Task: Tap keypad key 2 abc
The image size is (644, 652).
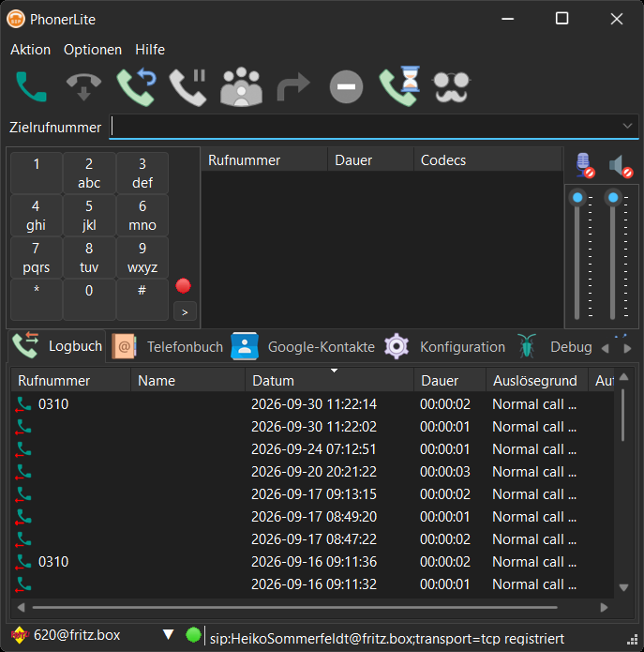Action: tap(89, 173)
